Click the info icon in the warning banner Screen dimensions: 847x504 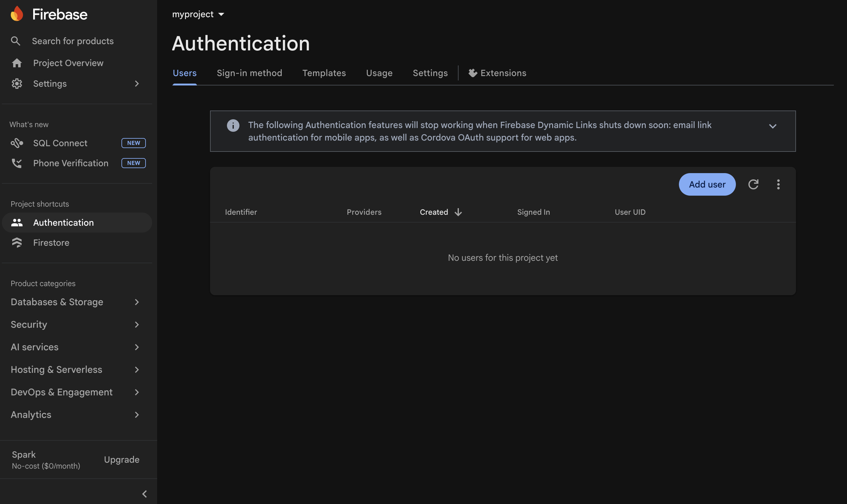point(233,125)
